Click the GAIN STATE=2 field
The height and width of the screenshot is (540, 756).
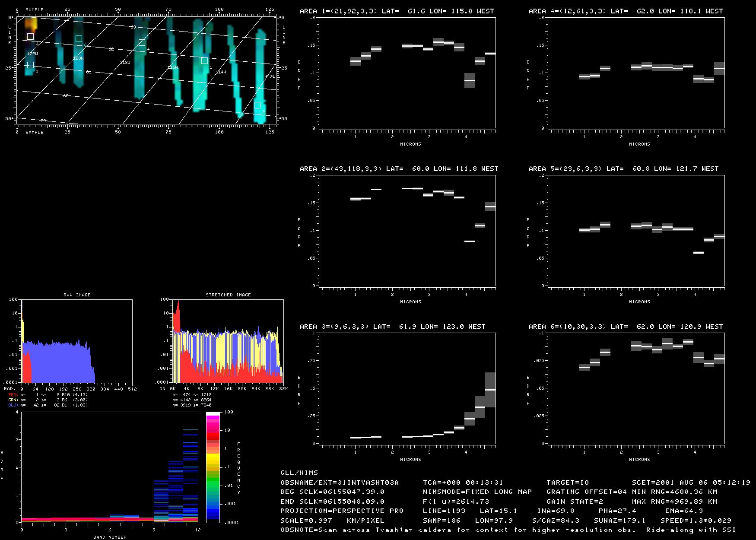pyautogui.click(x=575, y=502)
